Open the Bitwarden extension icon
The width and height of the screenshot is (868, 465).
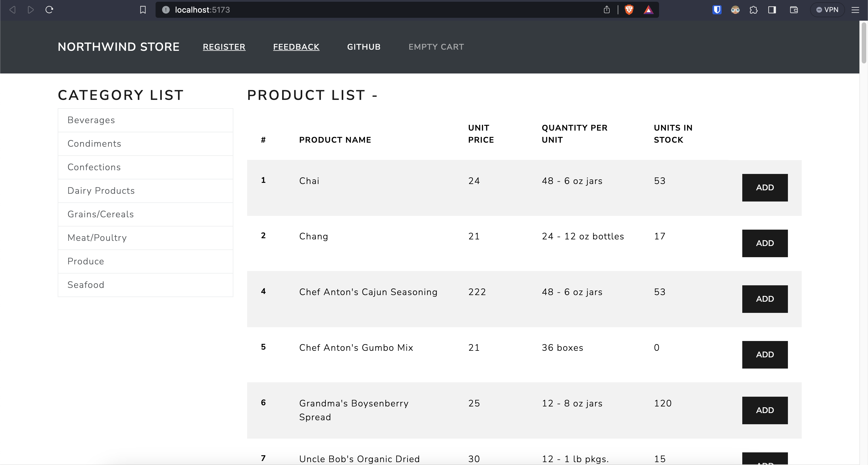[x=717, y=10]
